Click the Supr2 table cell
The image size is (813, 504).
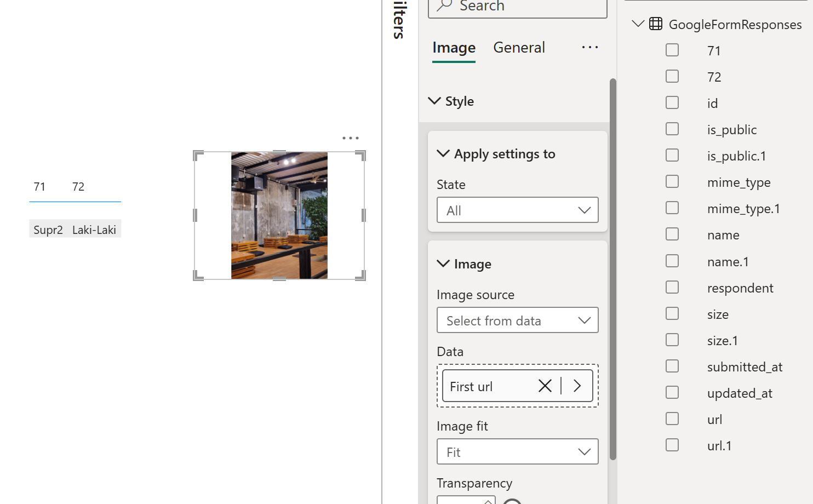48,230
